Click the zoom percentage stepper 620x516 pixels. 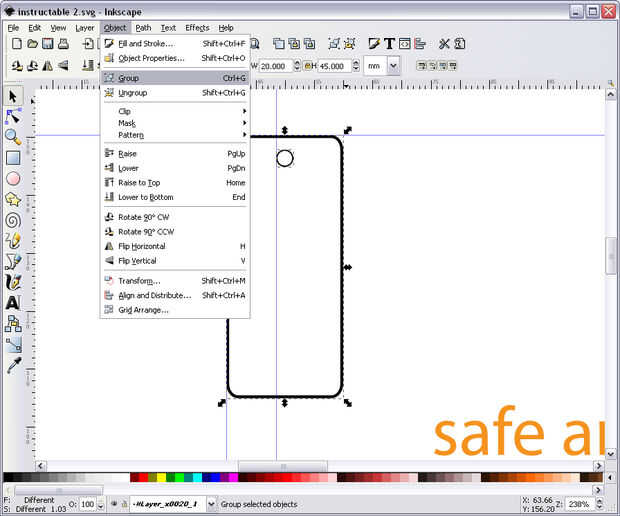[x=599, y=504]
